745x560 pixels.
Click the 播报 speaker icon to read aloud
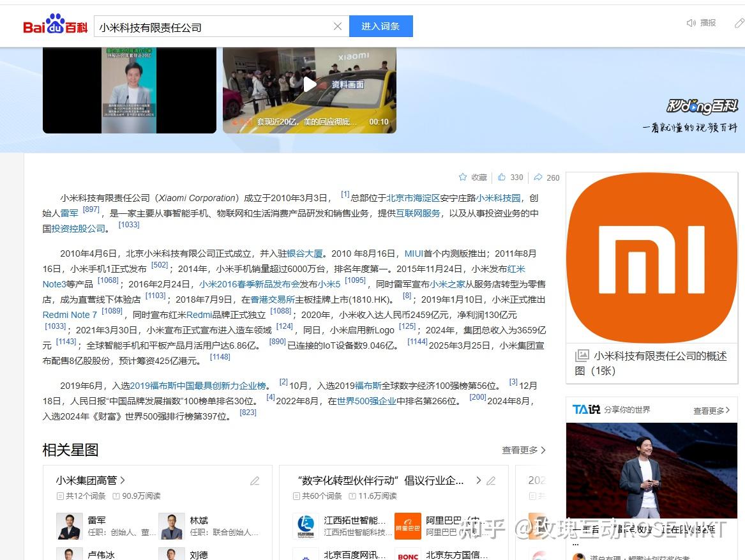pyautogui.click(x=691, y=22)
